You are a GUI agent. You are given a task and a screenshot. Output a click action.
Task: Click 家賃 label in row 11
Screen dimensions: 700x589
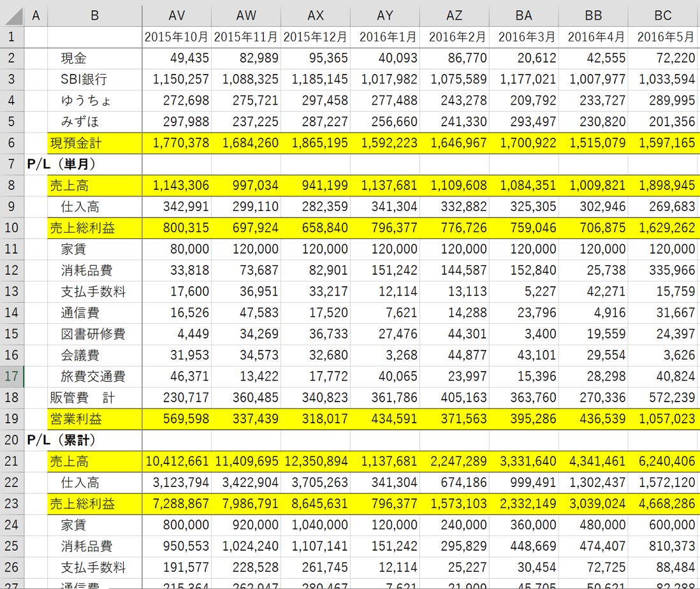(94, 249)
